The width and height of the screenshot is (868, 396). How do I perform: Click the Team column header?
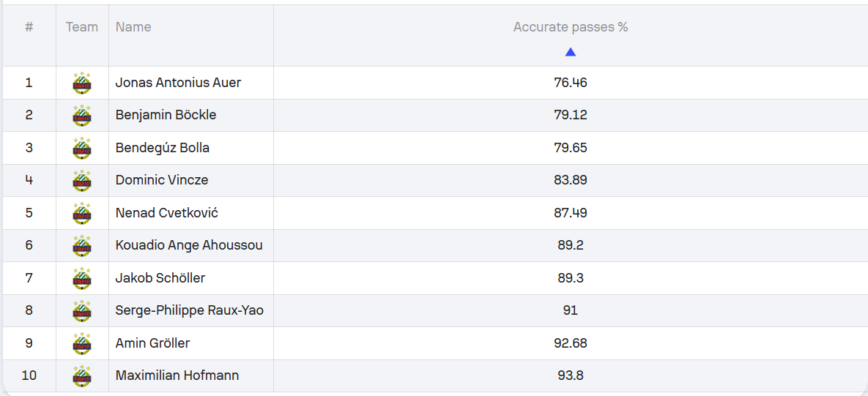click(x=82, y=26)
